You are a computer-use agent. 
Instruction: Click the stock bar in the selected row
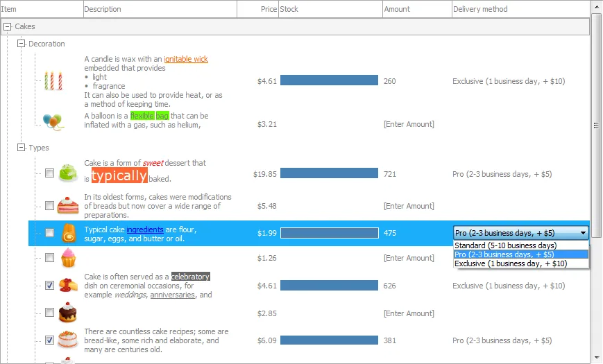tap(330, 233)
